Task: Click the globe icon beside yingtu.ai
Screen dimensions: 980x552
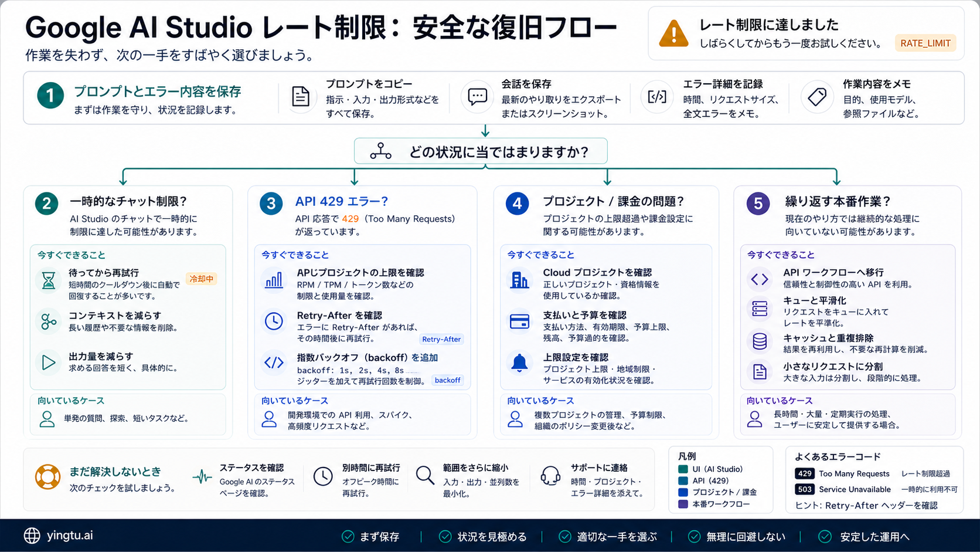Action: [32, 536]
